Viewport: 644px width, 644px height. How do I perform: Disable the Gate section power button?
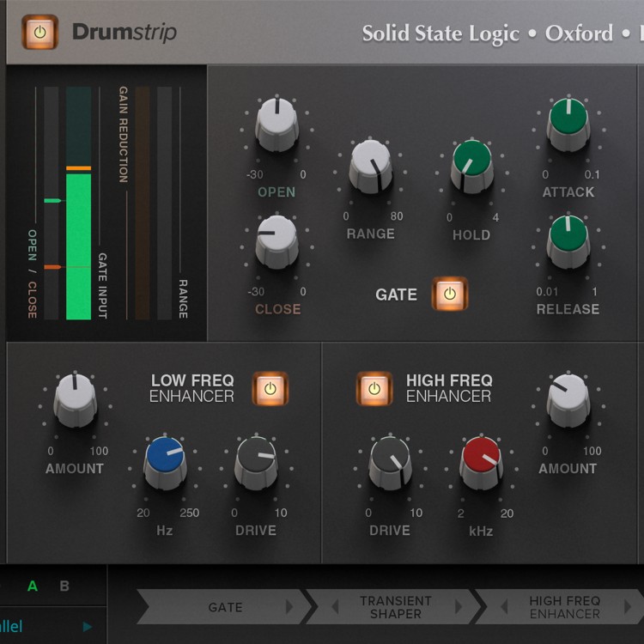coord(449,295)
